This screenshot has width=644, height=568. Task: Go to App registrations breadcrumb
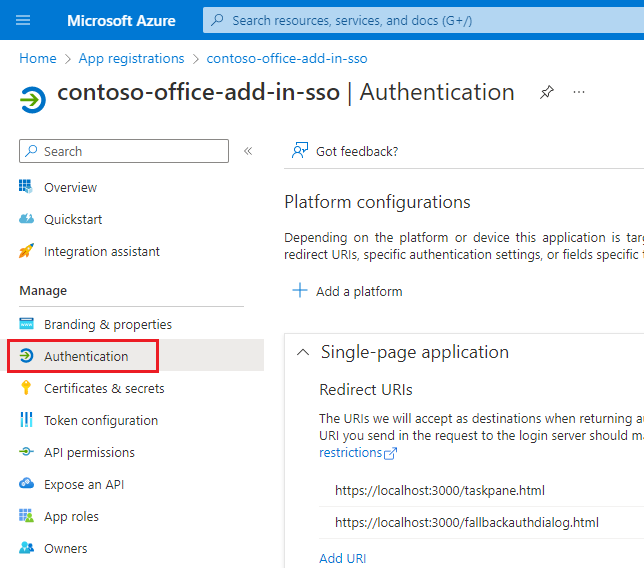pos(131,59)
